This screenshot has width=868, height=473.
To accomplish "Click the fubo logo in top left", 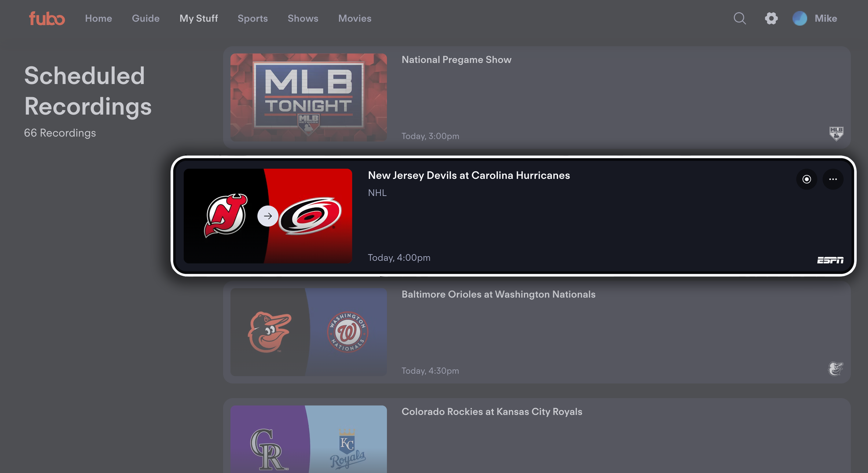I will (46, 18).
